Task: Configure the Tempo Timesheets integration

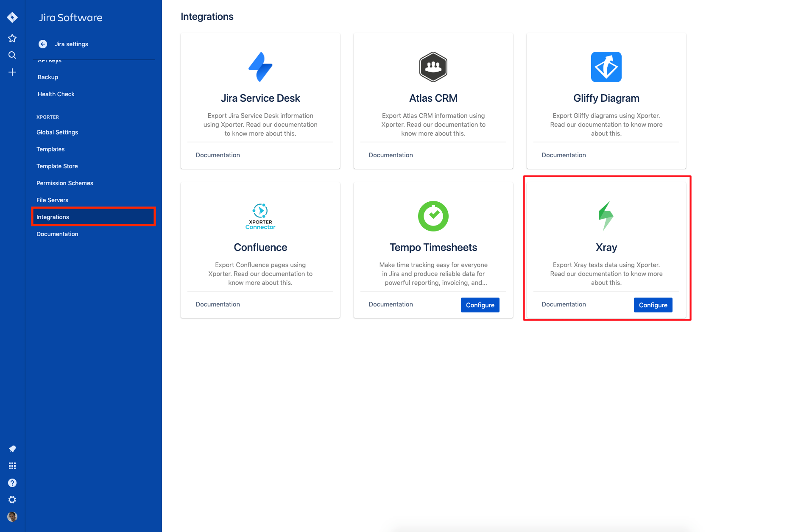Action: coord(480,305)
